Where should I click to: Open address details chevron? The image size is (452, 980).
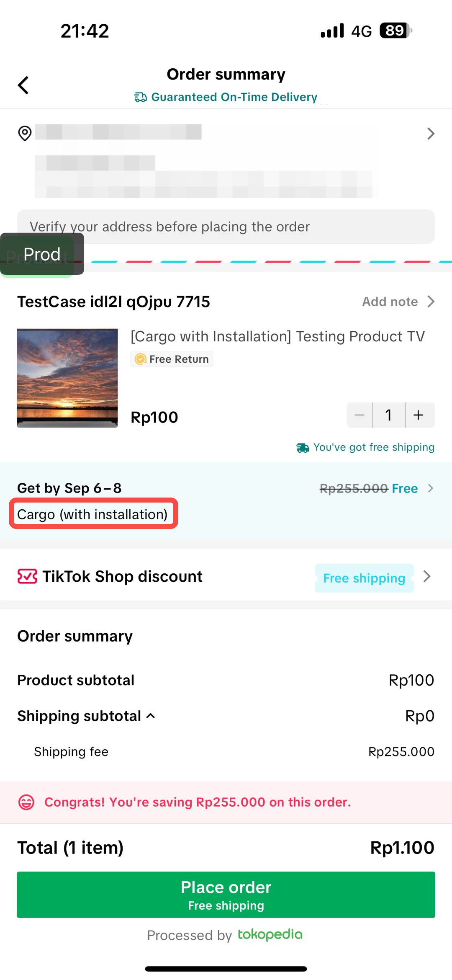(x=431, y=134)
